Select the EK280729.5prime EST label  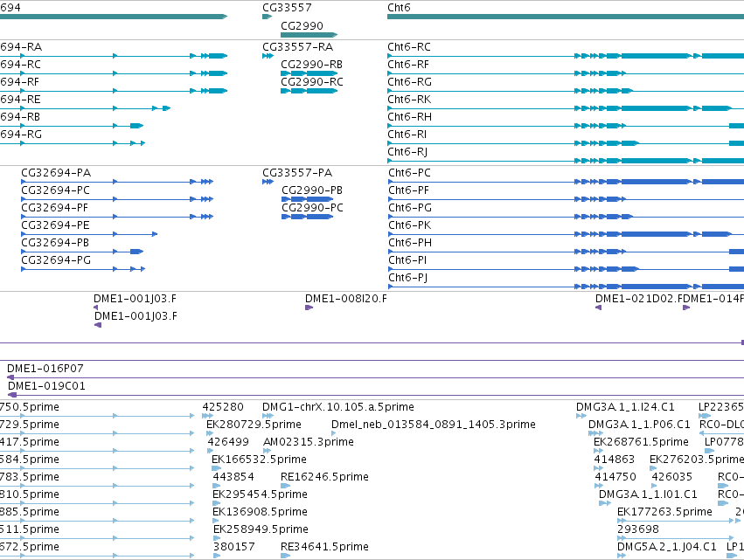pyautogui.click(x=254, y=425)
